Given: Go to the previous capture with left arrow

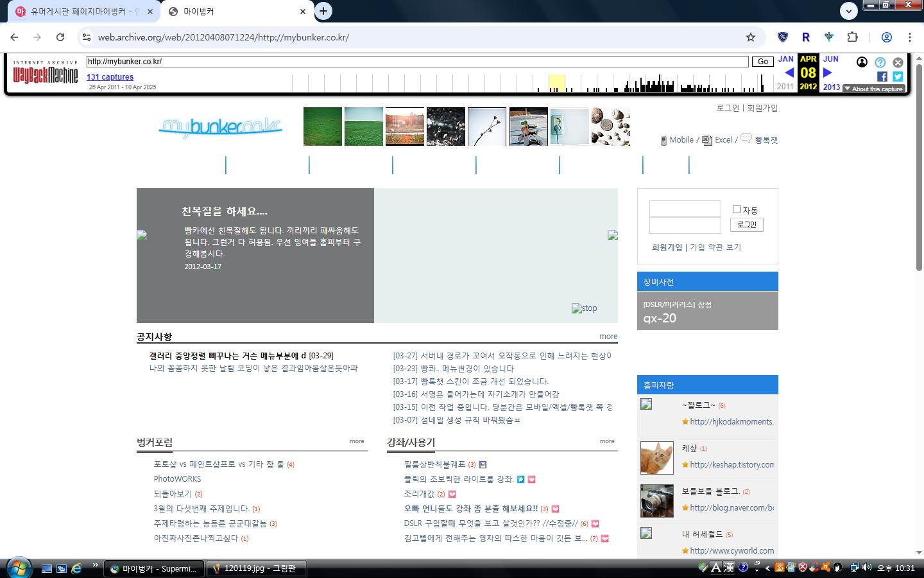Looking at the screenshot, I should 789,73.
